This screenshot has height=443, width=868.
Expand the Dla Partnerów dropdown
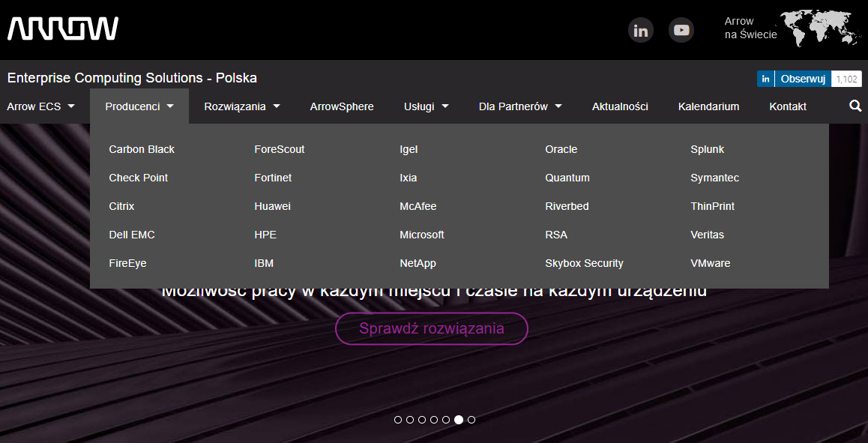[519, 106]
